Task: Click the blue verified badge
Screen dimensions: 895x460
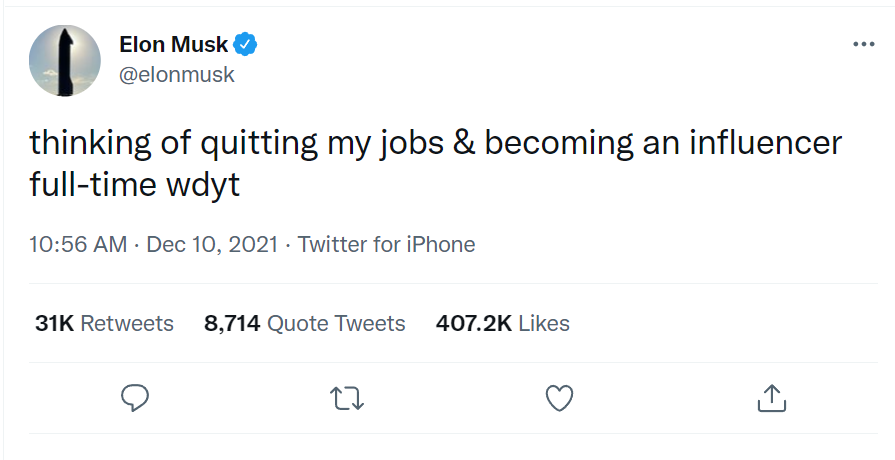Action: coord(246,45)
